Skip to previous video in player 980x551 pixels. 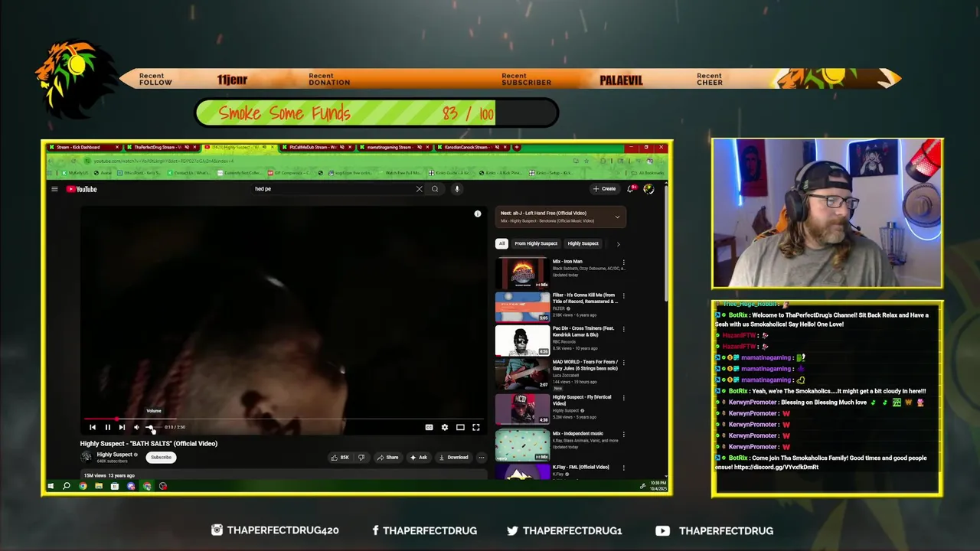tap(93, 427)
